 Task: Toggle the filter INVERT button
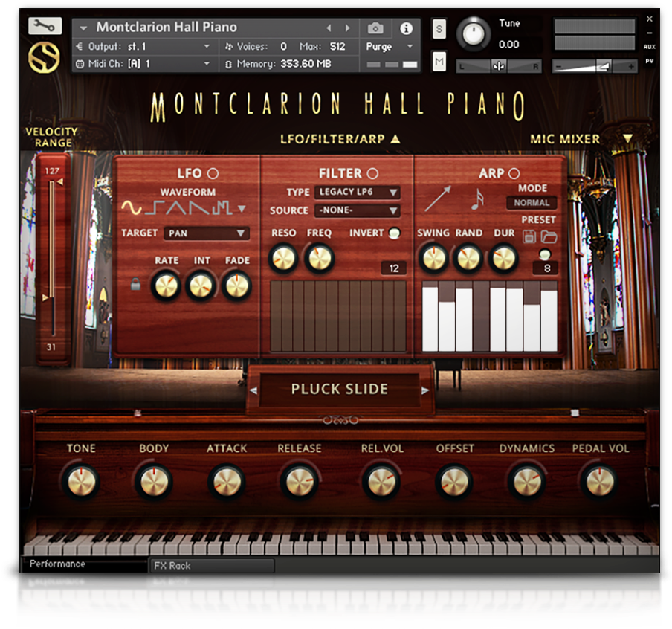[394, 233]
